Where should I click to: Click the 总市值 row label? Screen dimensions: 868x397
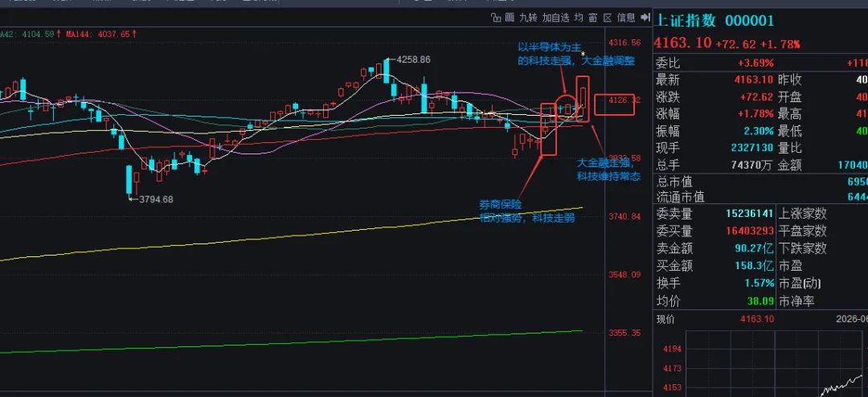[674, 182]
